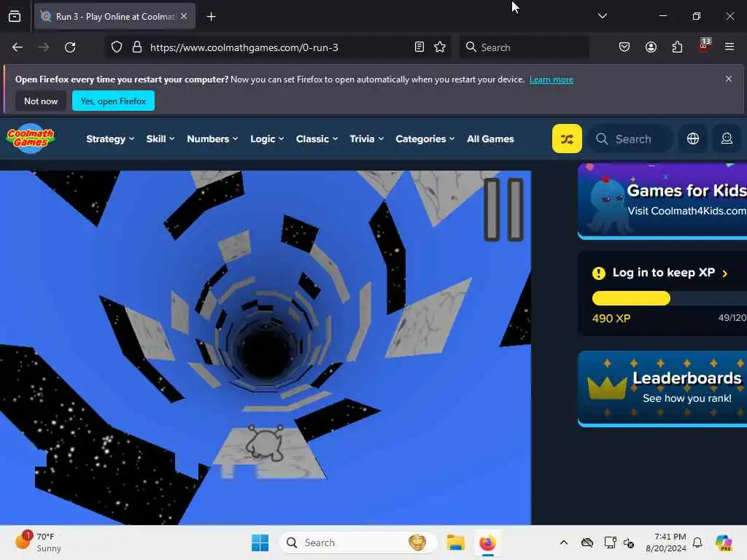
Task: Click the game character on the tile
Action: 265,443
